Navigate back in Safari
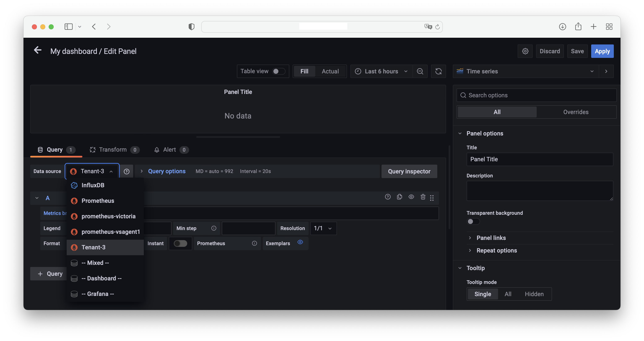This screenshot has width=644, height=341. (x=94, y=26)
